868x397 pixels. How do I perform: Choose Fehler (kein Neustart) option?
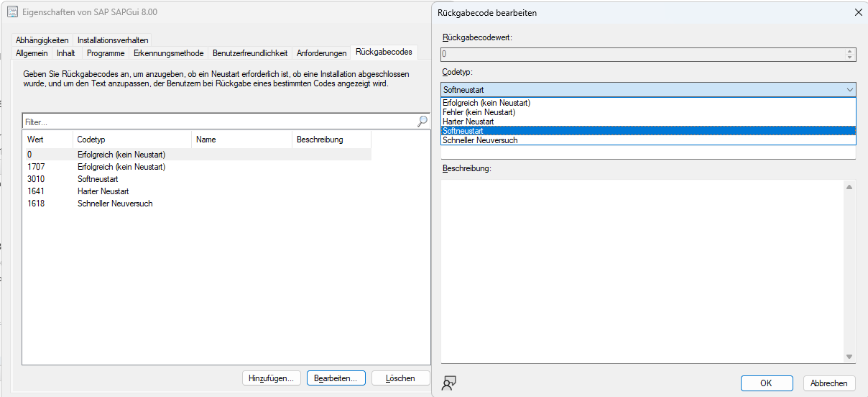click(x=648, y=112)
